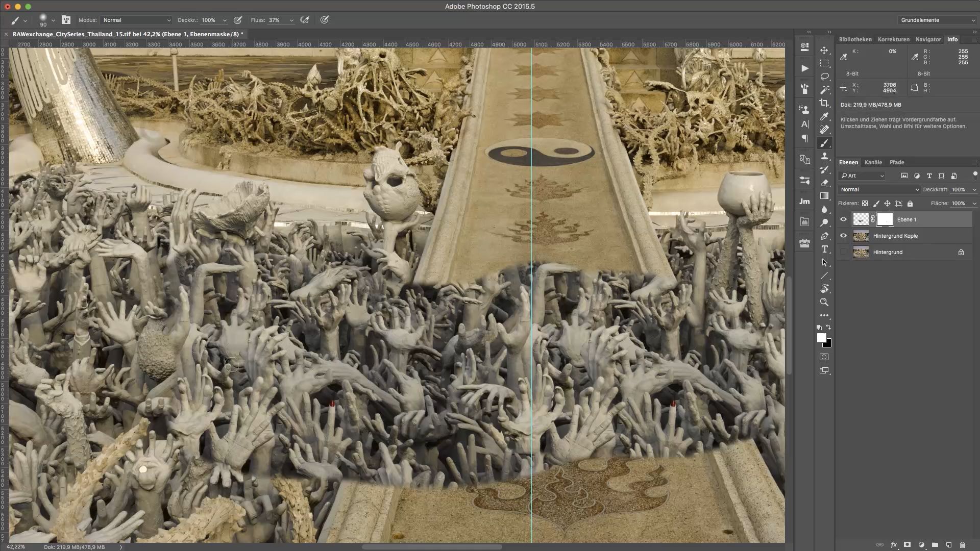Toggle lock image pixels brush icon

pos(876,204)
